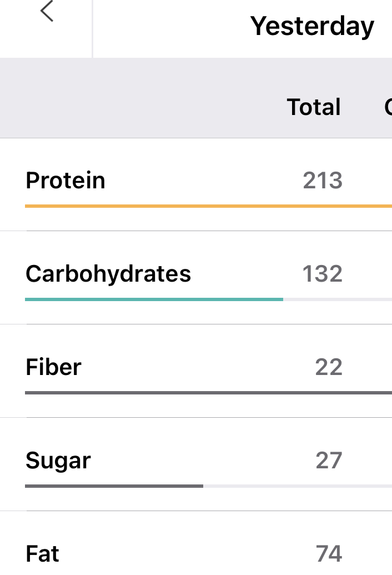Click the dark gray Fiber progress bar

tap(208, 392)
